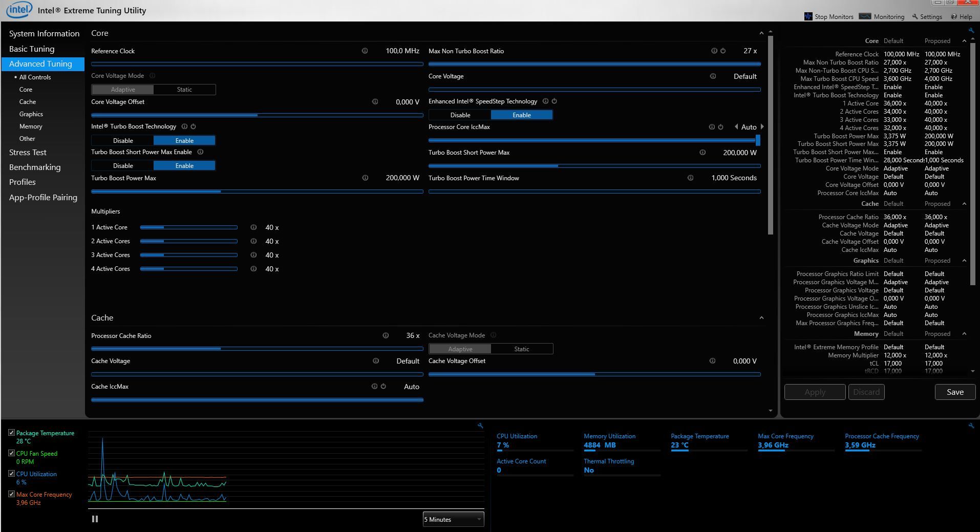Go to Basic Tuning
The image size is (980, 532).
[32, 49]
